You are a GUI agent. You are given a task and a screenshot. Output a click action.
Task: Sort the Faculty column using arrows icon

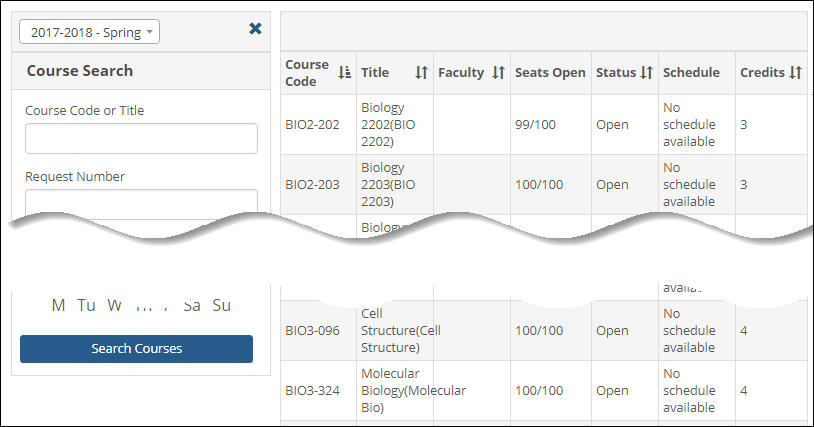coord(498,73)
